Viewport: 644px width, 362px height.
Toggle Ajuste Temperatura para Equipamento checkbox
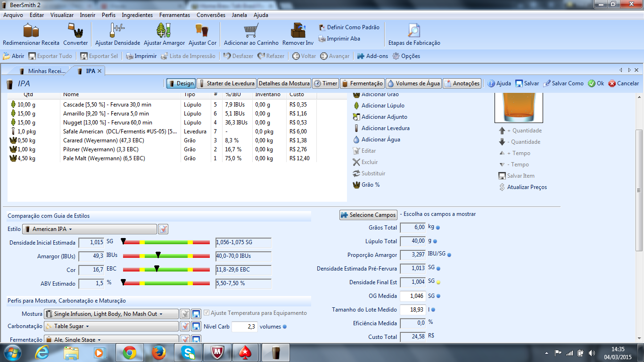207,313
